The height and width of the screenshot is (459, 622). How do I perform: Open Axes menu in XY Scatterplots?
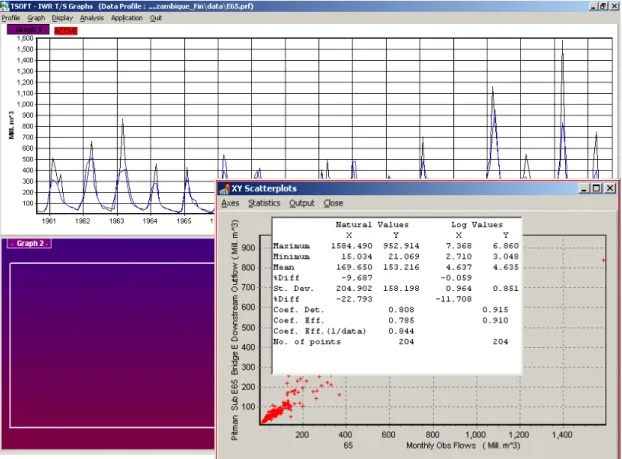click(x=230, y=203)
